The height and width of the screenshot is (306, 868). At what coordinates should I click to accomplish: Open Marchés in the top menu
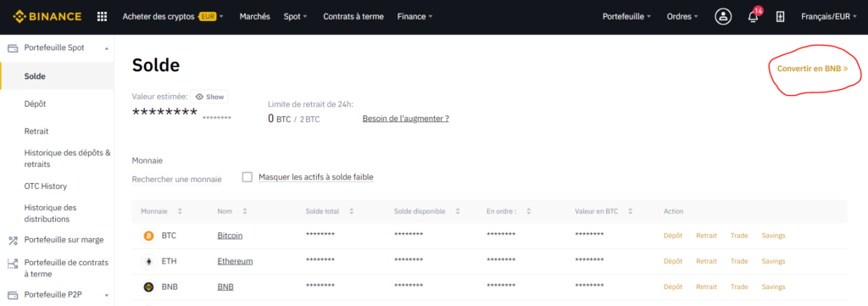[x=254, y=17]
